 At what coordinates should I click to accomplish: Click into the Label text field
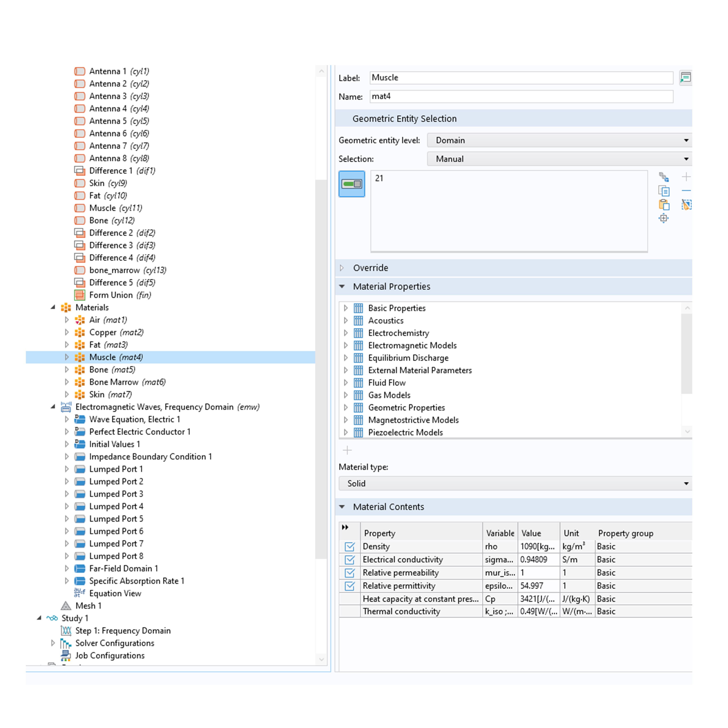[521, 78]
